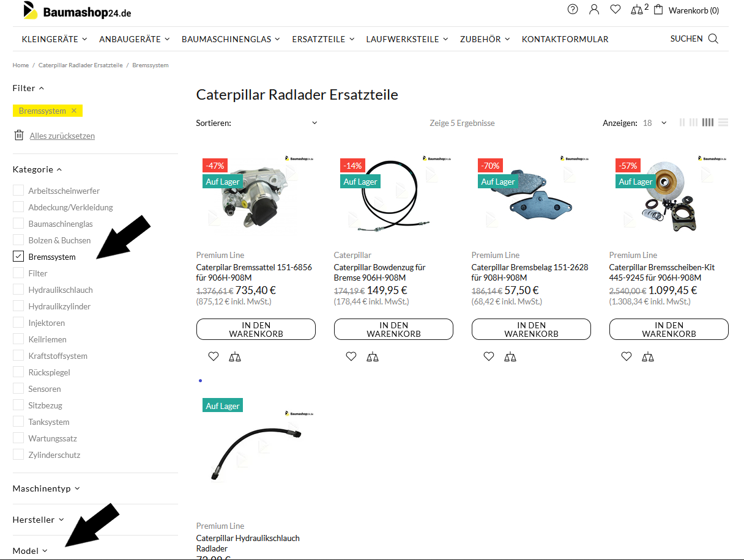Expand the Maschinentyp filter section
This screenshot has height=560, width=744.
(x=46, y=488)
